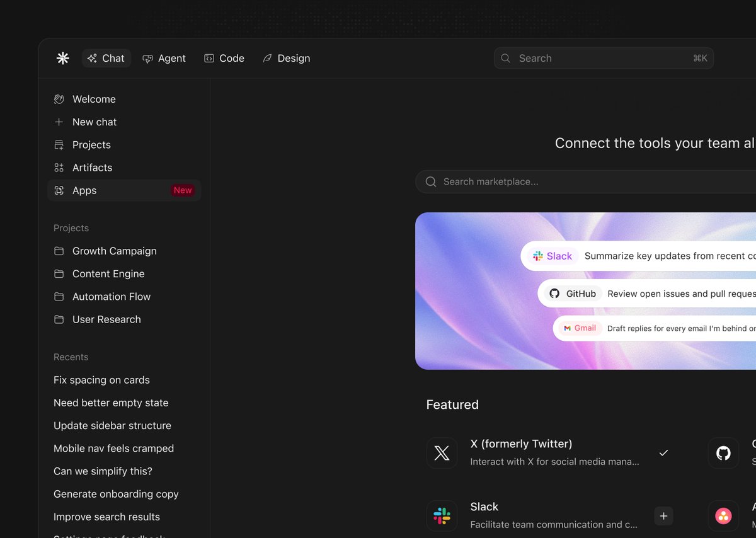This screenshot has height=538, width=756.
Task: Toggle the checkmark on X (formerly Twitter)
Action: tap(663, 453)
